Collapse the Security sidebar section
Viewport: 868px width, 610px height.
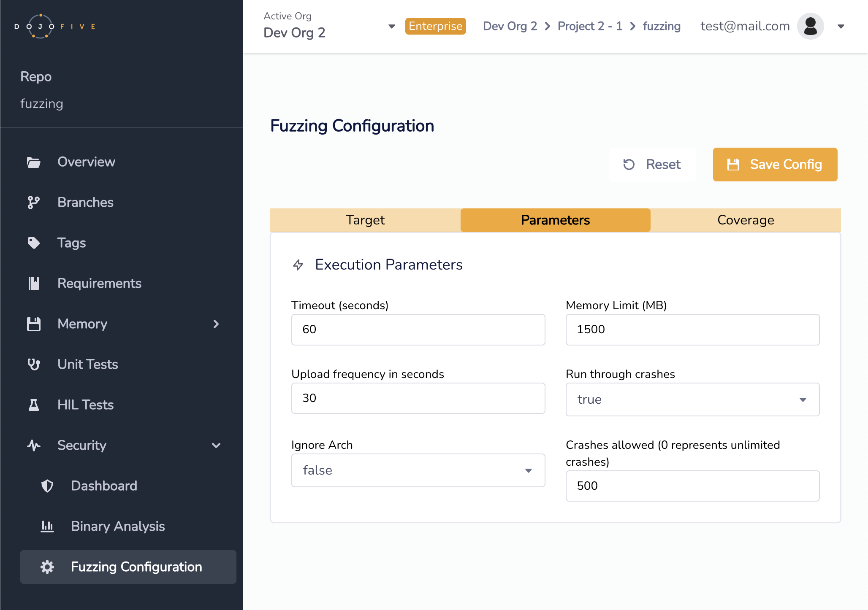(216, 445)
